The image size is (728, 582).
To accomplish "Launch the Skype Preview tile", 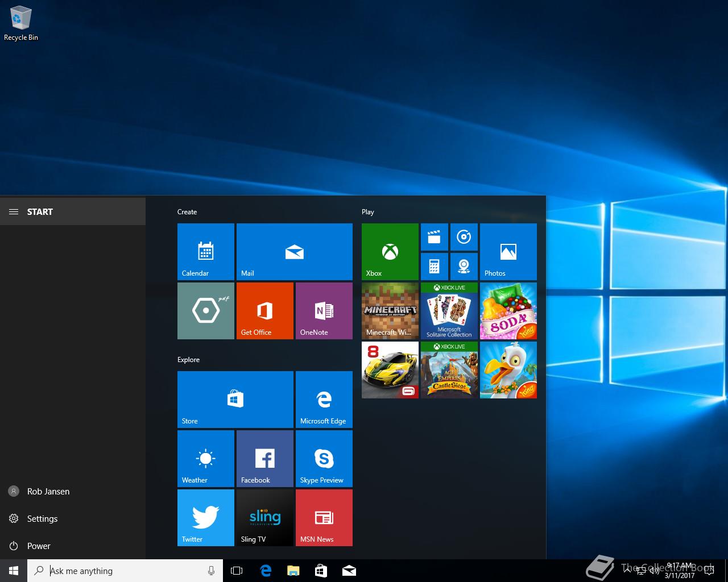I will click(x=324, y=459).
